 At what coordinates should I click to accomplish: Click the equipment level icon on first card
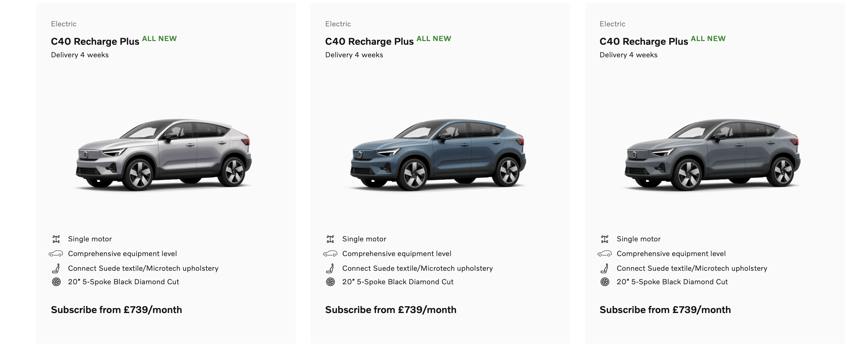[57, 254]
